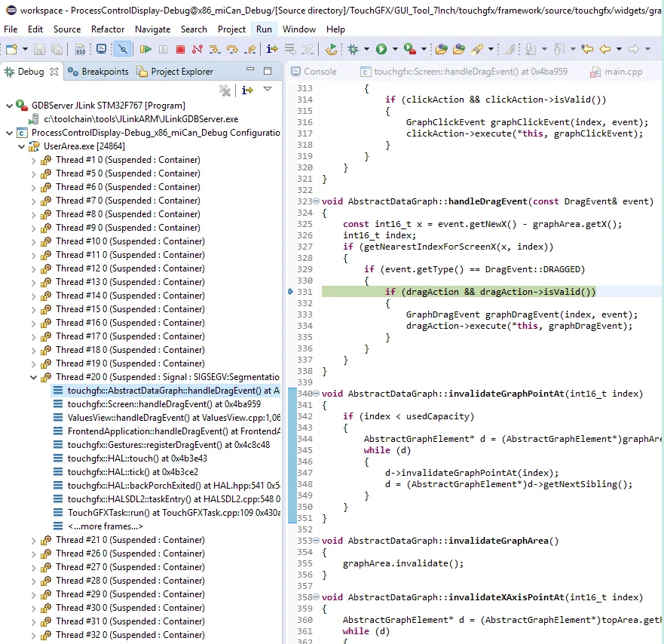Toggle Skip All Breakpoints button
Viewport: 664px width, 644px height.
point(123,49)
